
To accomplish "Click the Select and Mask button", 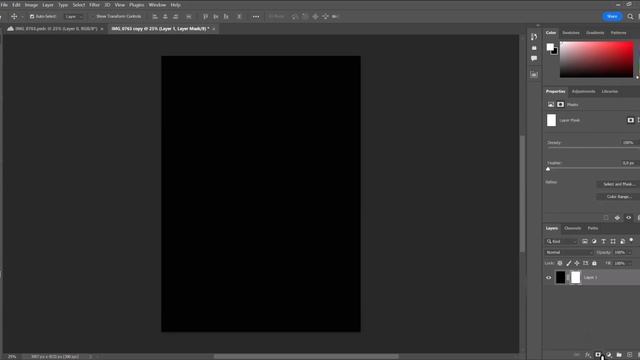I will click(x=619, y=184).
